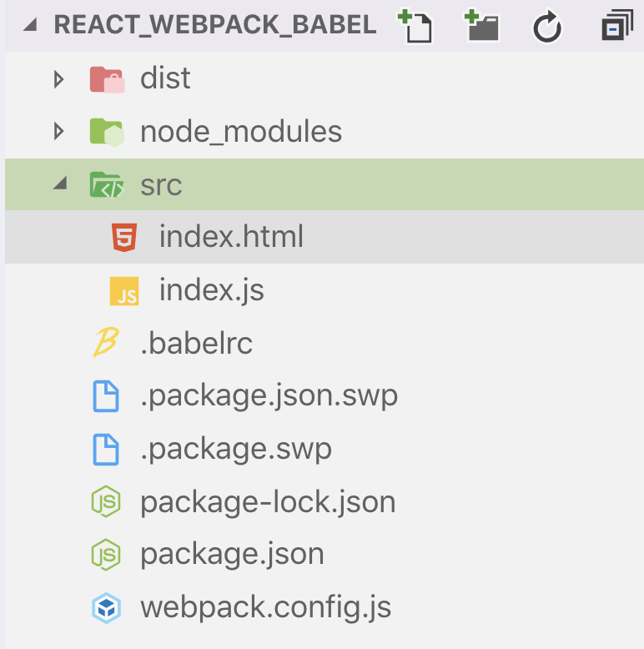Click the HTML5 icon beside index.html

[x=124, y=237]
